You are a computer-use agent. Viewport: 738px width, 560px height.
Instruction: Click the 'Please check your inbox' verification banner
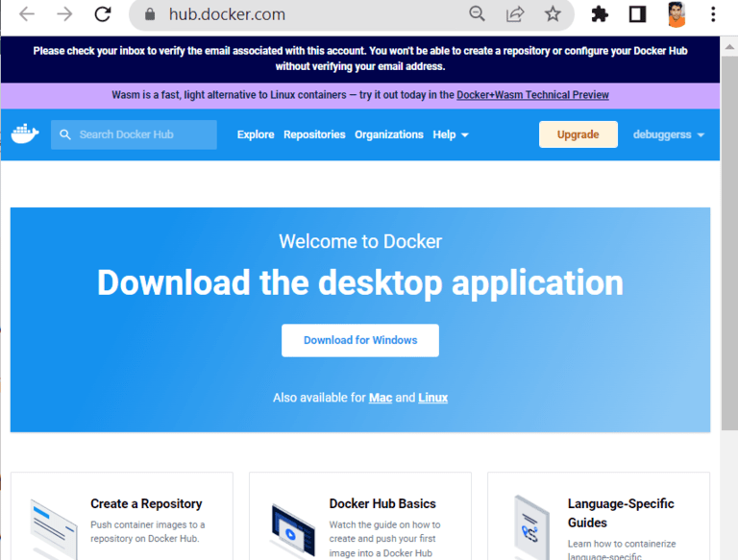pyautogui.click(x=360, y=59)
